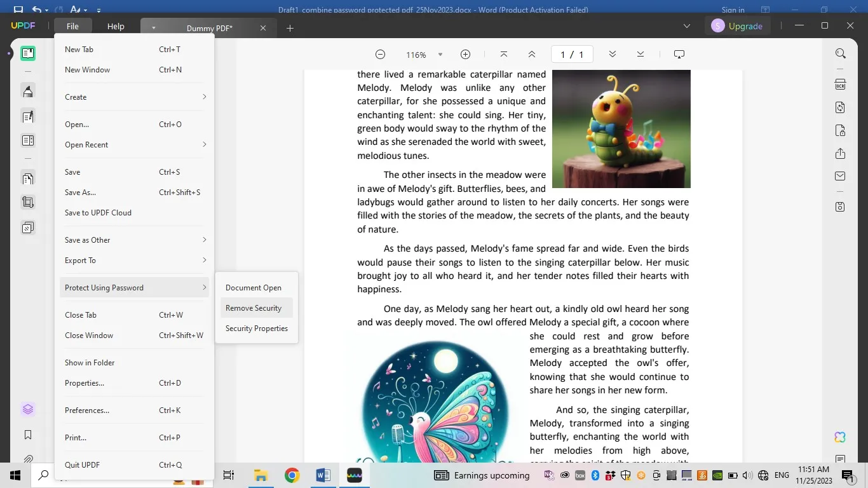This screenshot has width=868, height=488.
Task: Expand the Export To submenu
Action: pyautogui.click(x=134, y=260)
